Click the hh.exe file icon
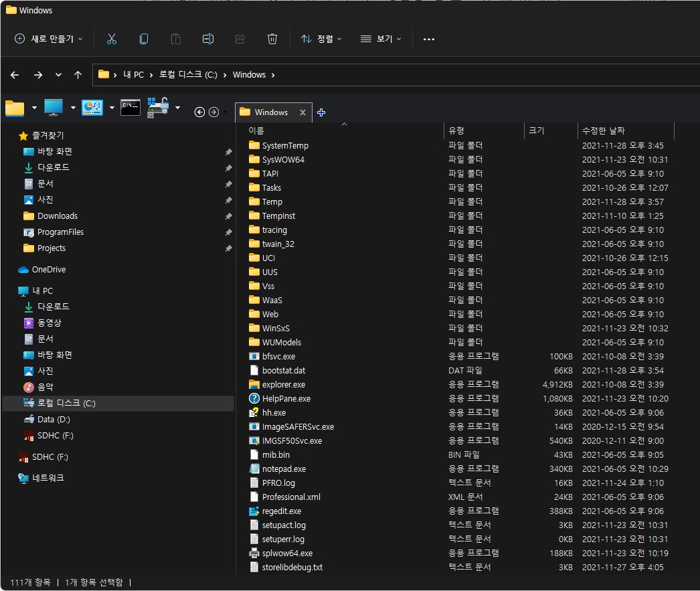Viewport: 700px width, 591px height. (254, 412)
